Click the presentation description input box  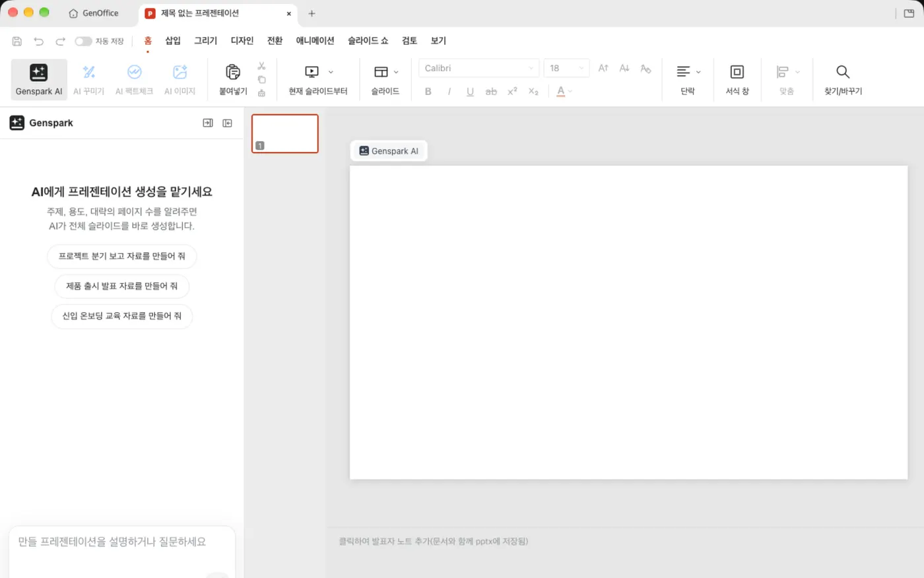(x=122, y=552)
